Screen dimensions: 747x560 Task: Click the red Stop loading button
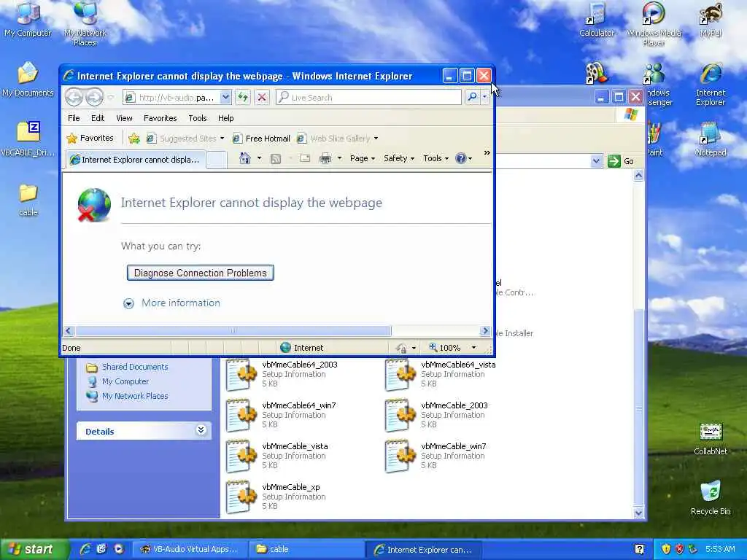[262, 98]
